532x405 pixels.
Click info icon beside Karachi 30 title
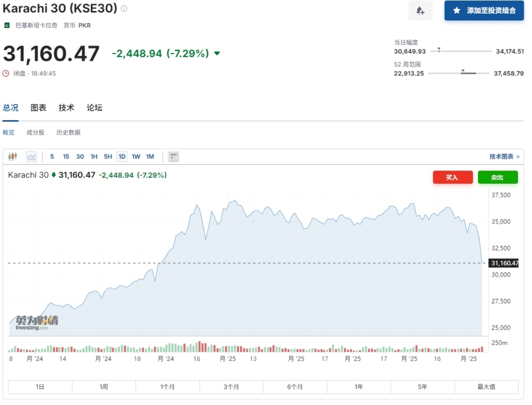click(124, 8)
